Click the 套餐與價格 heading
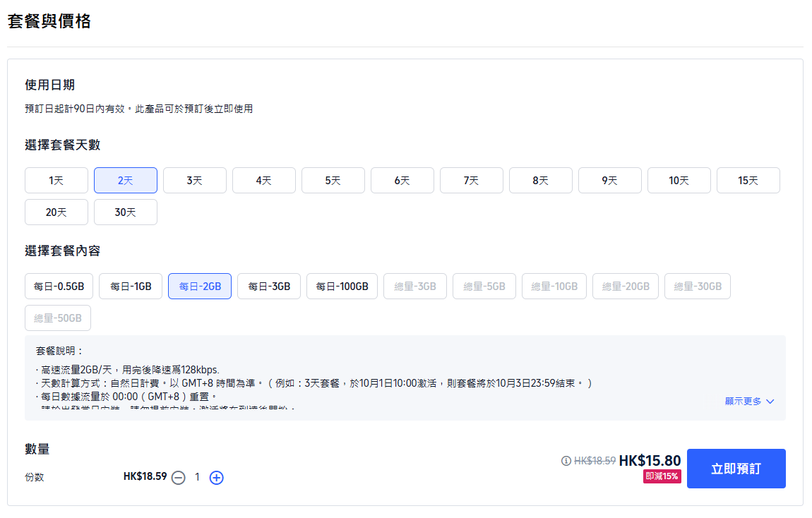Viewport: 812px width, 518px height. [49, 21]
